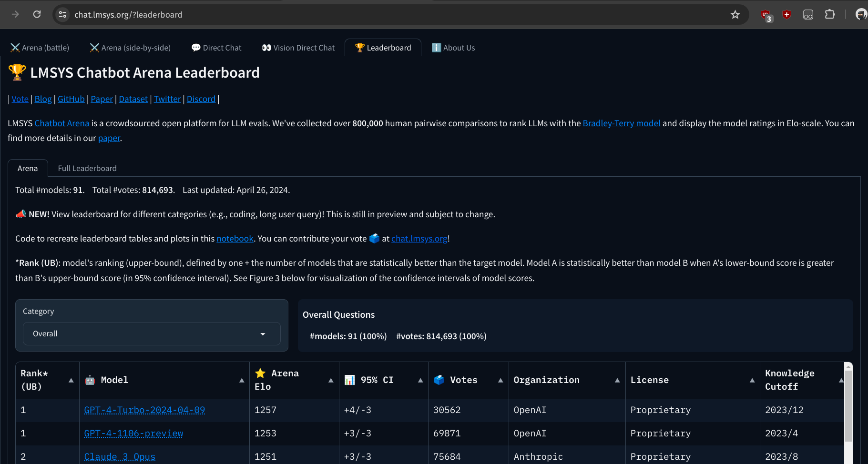This screenshot has height=464, width=868.
Task: Click the 'Overall Questions' heading
Action: pos(338,315)
